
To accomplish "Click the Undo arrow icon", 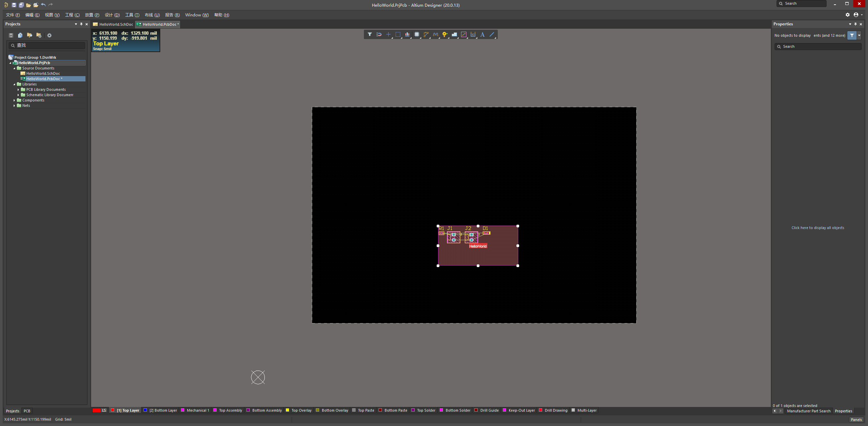I will point(43,5).
